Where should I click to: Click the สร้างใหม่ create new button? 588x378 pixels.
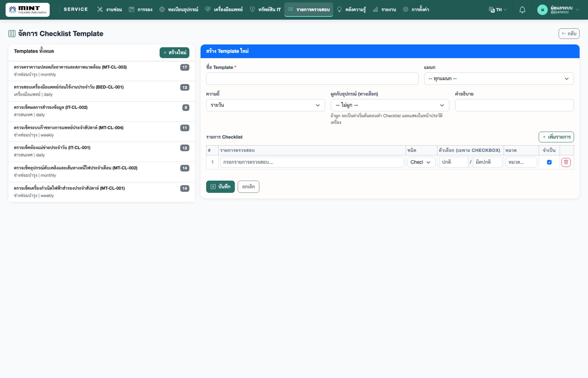(x=174, y=52)
